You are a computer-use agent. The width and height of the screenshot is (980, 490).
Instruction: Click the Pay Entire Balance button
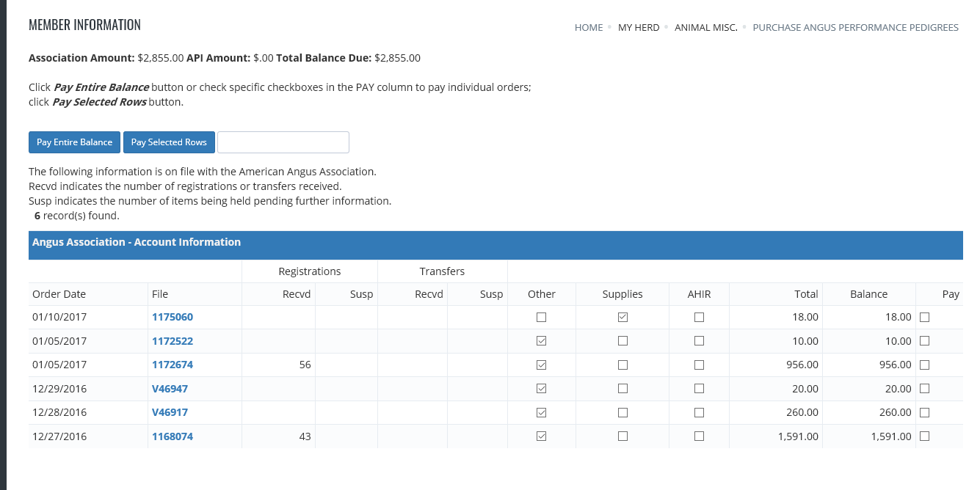[74, 142]
